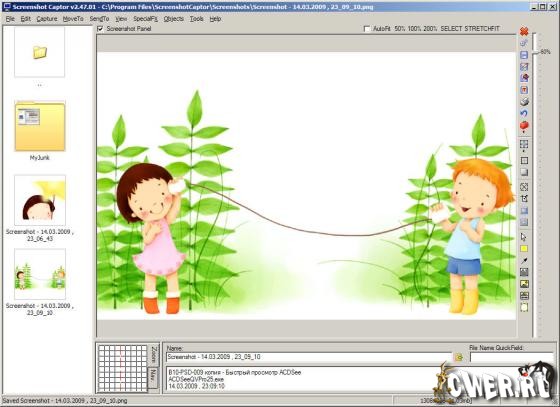The image size is (560, 407).
Task: Open the Tools menu
Action: click(196, 19)
